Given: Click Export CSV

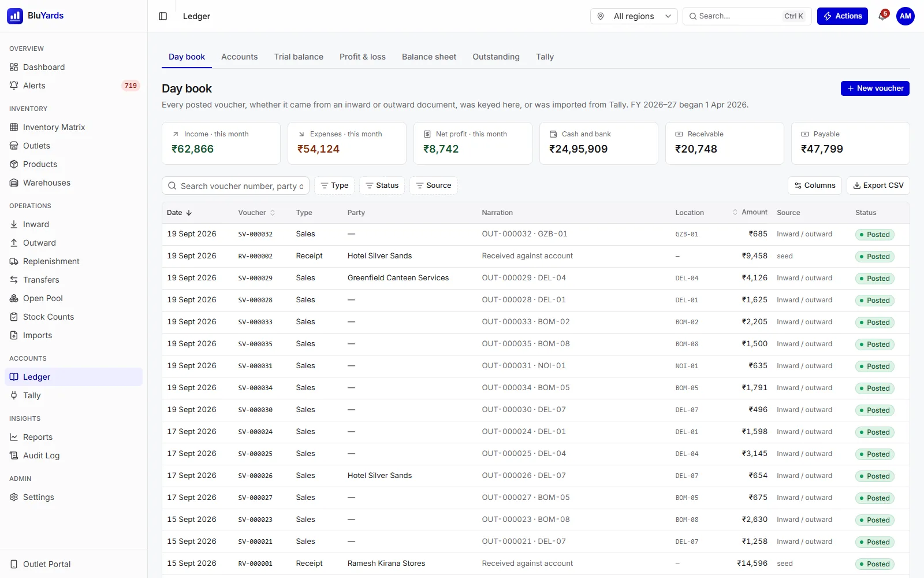Looking at the screenshot, I should 878,186.
